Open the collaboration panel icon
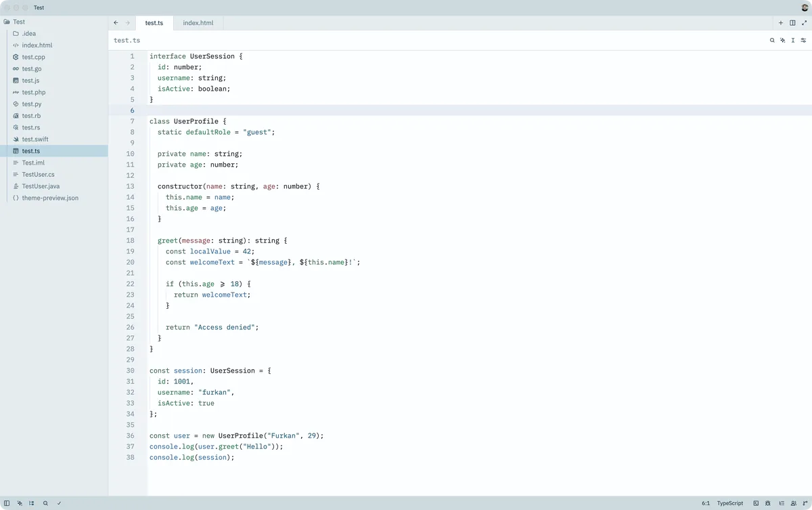This screenshot has width=812, height=510. [x=793, y=503]
